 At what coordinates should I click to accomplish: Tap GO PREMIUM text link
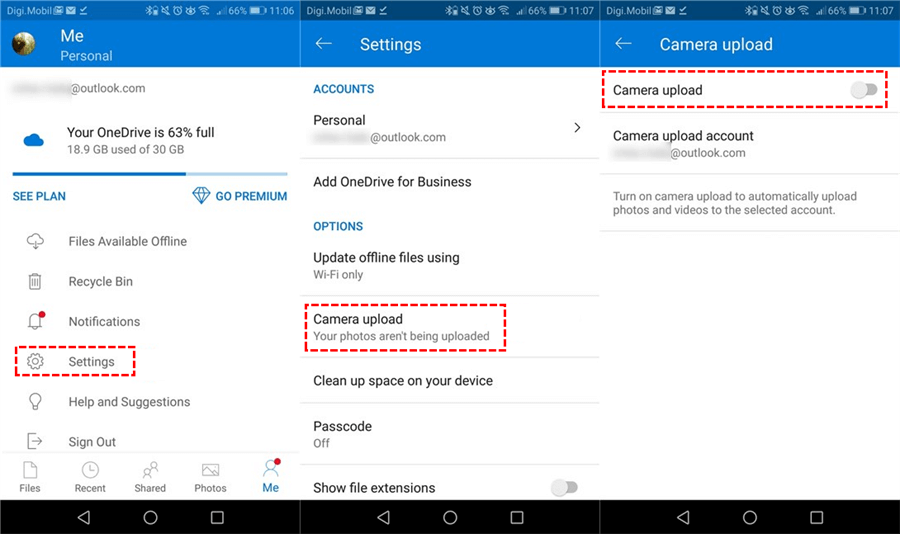(x=251, y=196)
